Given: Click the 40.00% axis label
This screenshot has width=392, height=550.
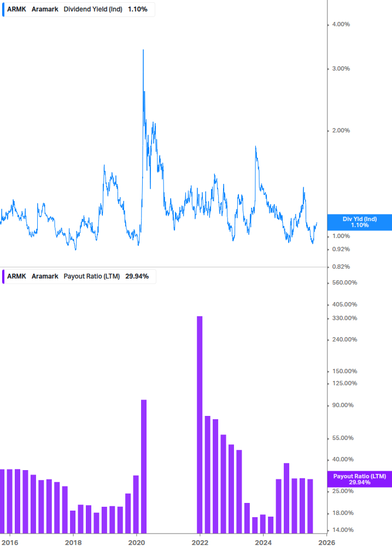Looking at the screenshot, I should [x=343, y=459].
